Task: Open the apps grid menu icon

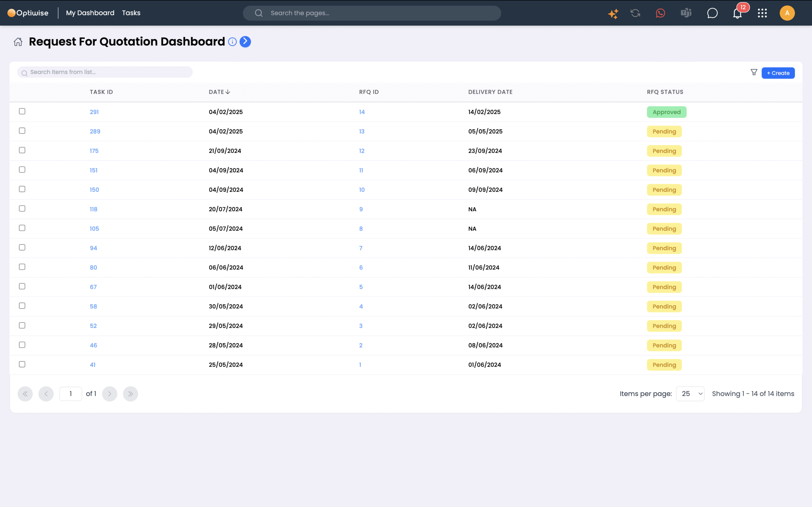Action: [762, 13]
